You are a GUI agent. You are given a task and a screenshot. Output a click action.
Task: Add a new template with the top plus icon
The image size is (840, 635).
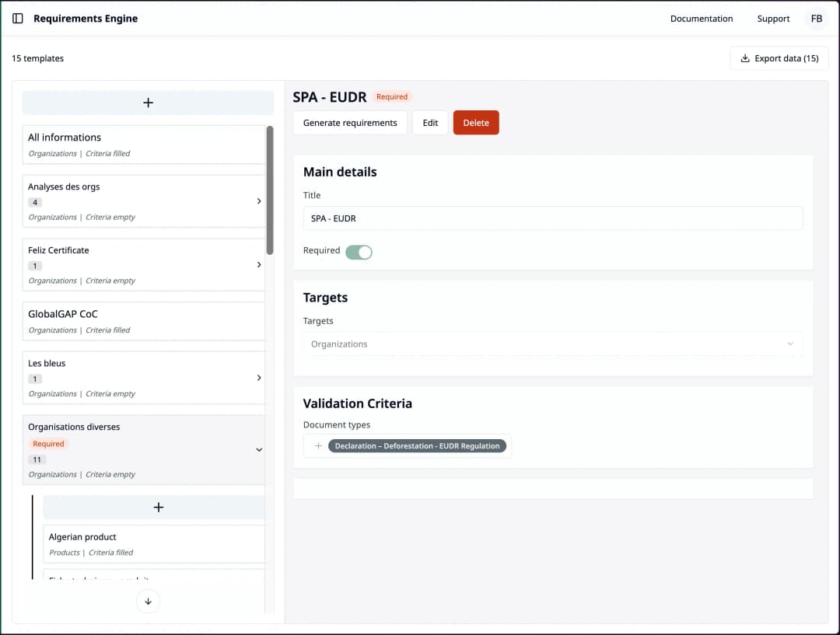click(147, 102)
